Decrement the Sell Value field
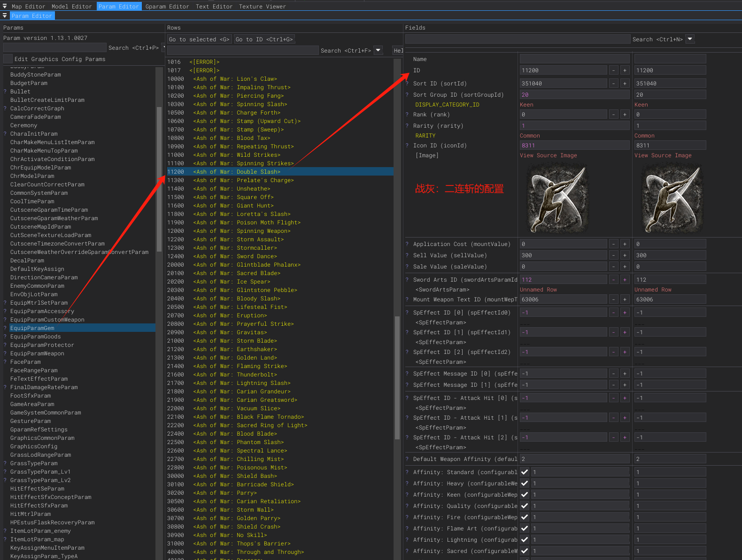This screenshot has height=560, width=742. 613,255
